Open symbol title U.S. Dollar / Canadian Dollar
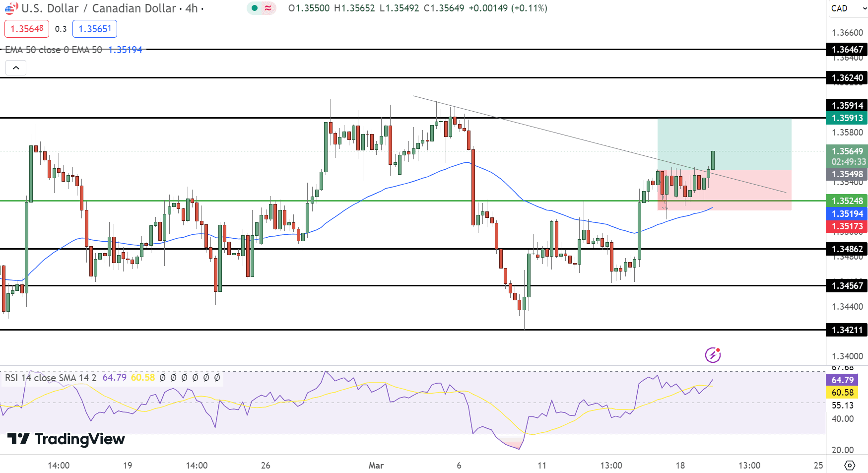This screenshot has width=868, height=473. (x=99, y=8)
